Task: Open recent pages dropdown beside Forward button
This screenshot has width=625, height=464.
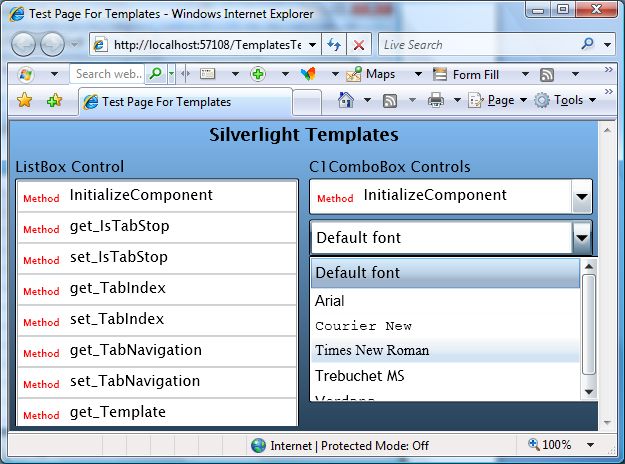Action: 74,44
